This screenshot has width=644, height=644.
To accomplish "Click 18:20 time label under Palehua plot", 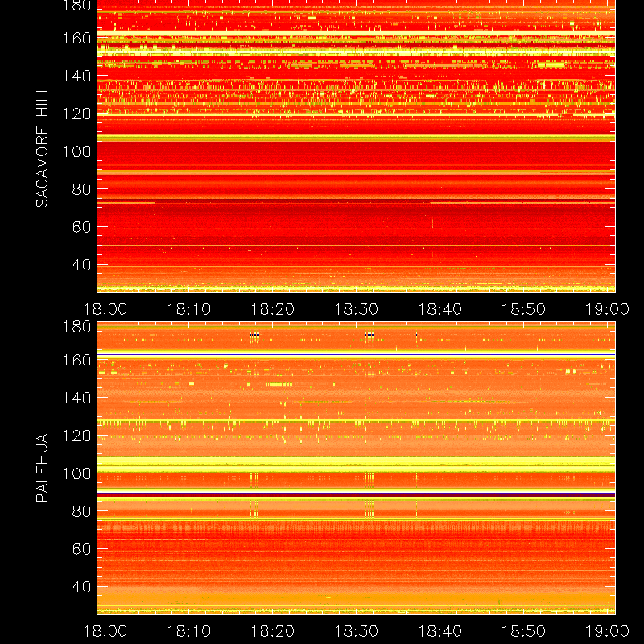I will (273, 631).
